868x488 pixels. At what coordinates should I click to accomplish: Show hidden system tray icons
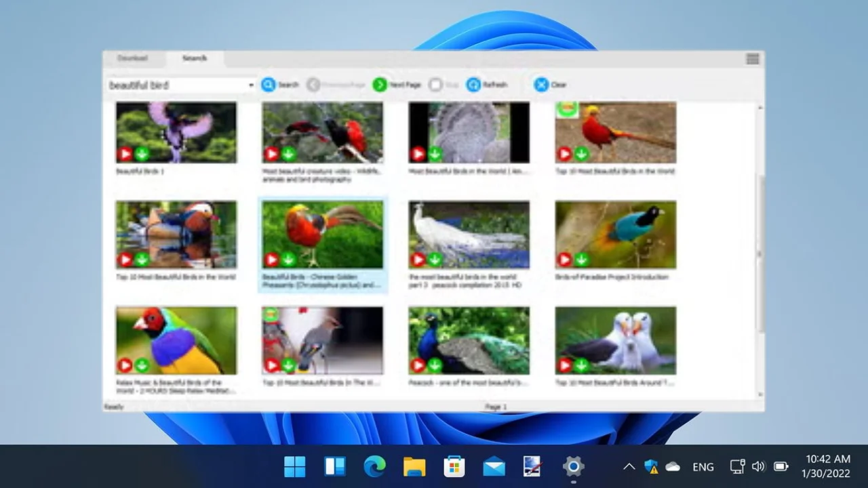pos(629,466)
